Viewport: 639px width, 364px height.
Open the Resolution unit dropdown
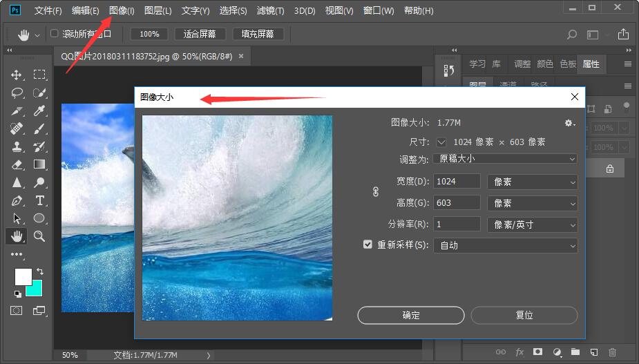(532, 224)
